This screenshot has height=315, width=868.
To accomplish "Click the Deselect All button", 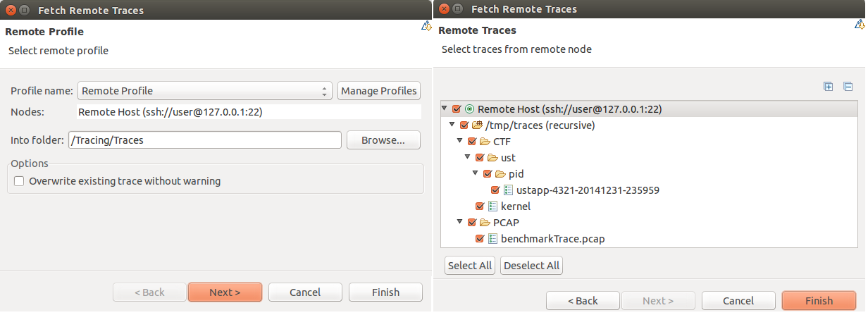I will (531, 266).
